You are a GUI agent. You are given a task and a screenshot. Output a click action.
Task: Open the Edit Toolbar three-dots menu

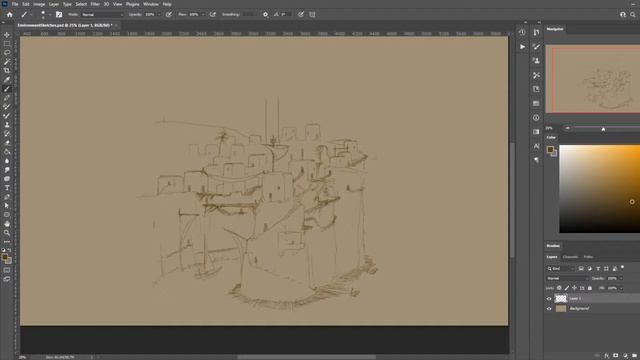point(7,242)
